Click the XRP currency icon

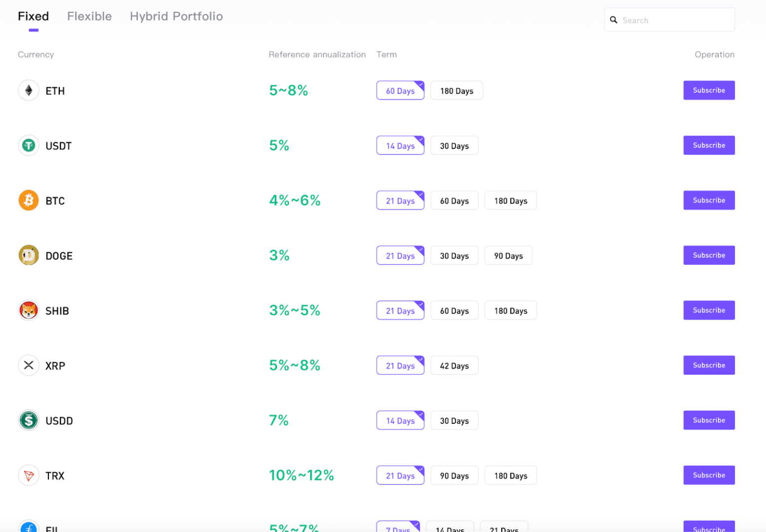(x=28, y=365)
